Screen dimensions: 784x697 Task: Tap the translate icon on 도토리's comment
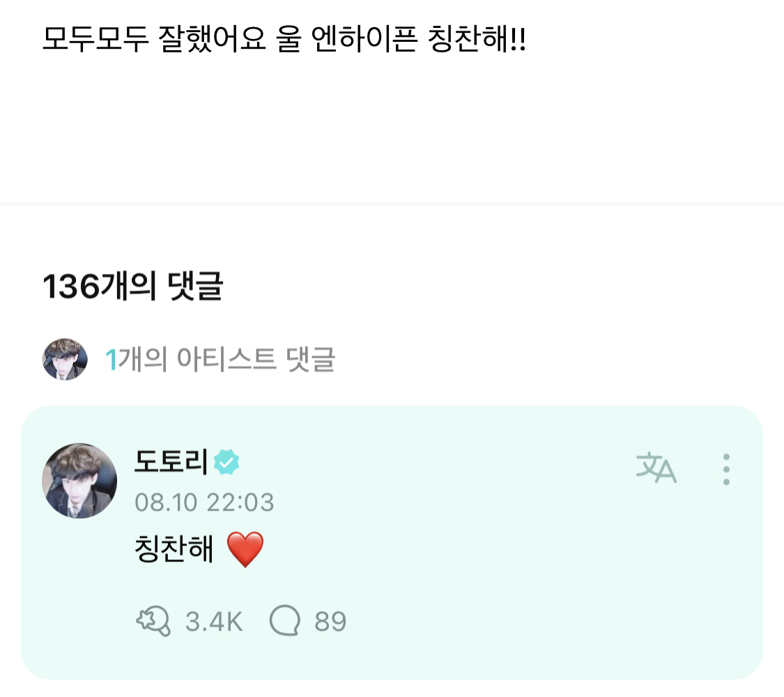click(x=656, y=469)
